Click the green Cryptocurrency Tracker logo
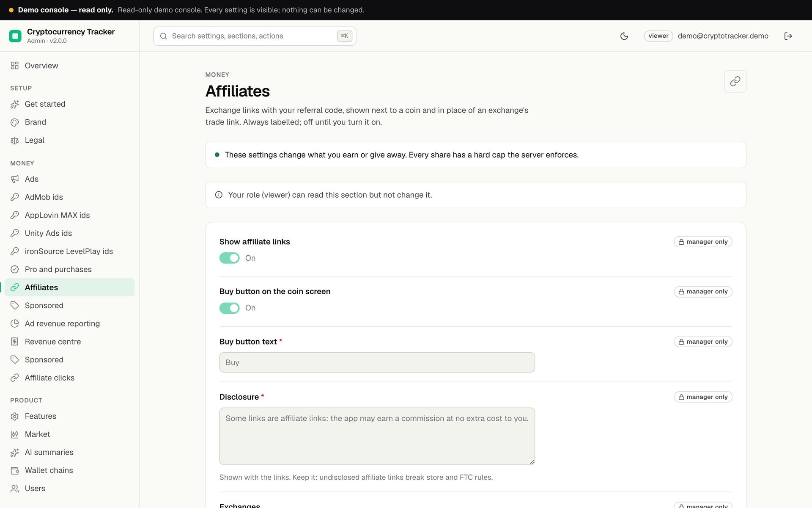This screenshot has width=812, height=508. click(x=15, y=36)
